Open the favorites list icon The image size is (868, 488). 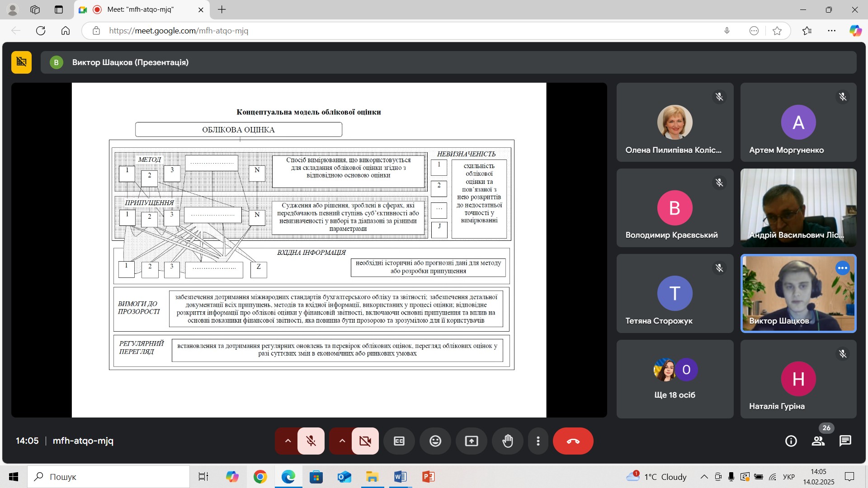807,31
